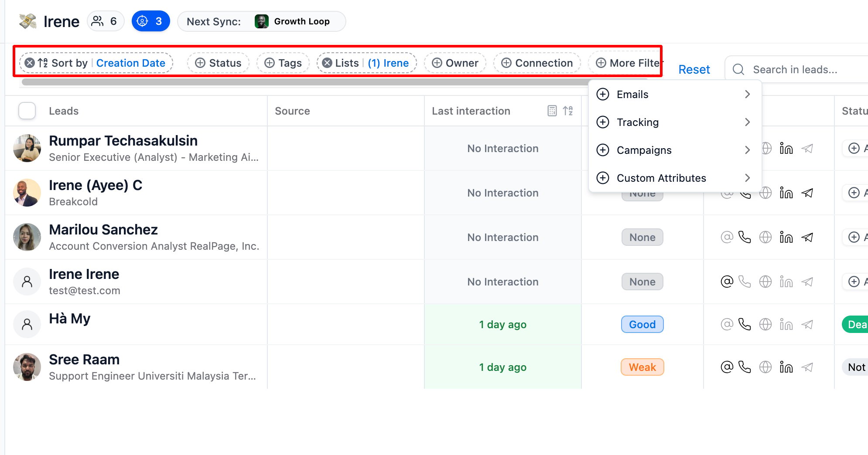Open the Tags filter
The height and width of the screenshot is (455, 868).
(x=283, y=63)
